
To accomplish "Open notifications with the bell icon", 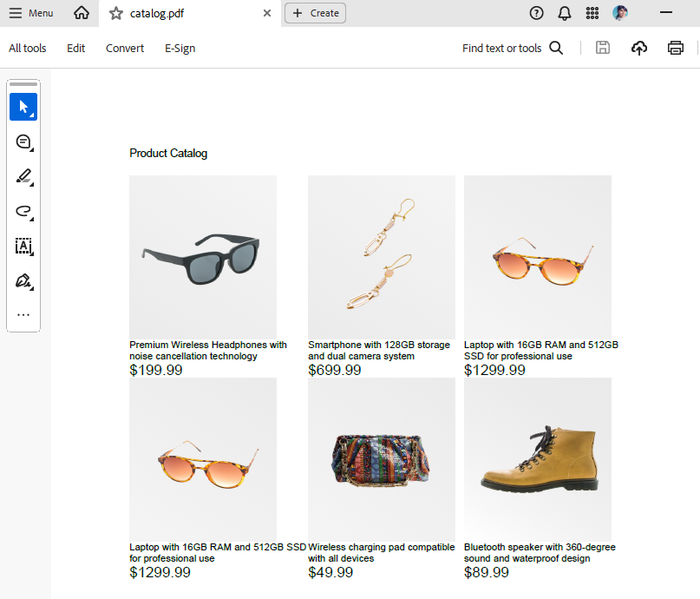I will (565, 13).
